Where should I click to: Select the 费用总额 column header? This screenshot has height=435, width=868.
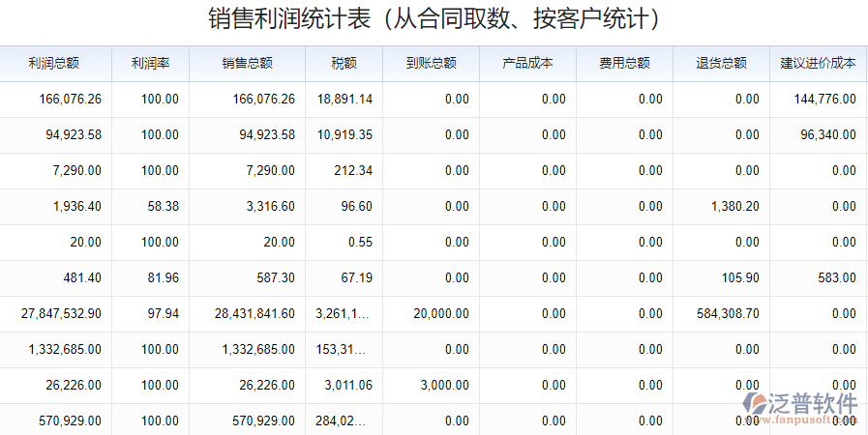[x=624, y=64]
